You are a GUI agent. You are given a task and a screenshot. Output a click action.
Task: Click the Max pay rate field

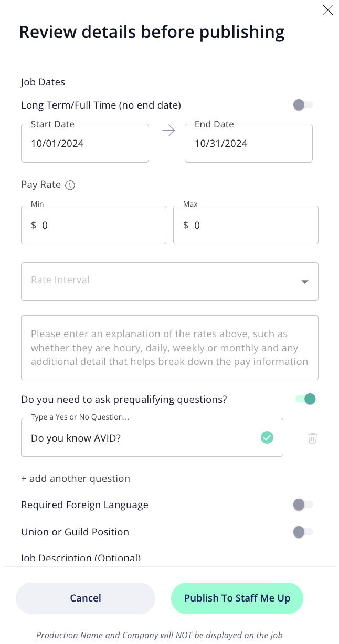tap(246, 225)
